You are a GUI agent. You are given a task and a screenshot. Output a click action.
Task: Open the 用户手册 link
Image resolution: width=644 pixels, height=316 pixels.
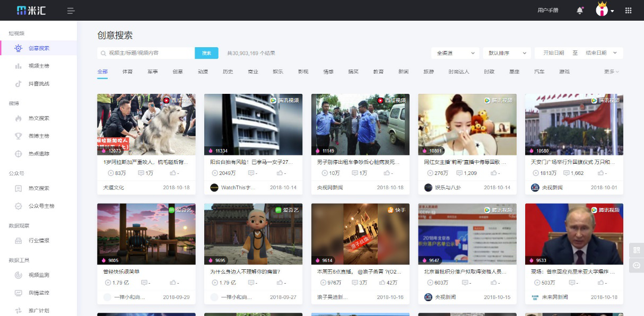548,10
